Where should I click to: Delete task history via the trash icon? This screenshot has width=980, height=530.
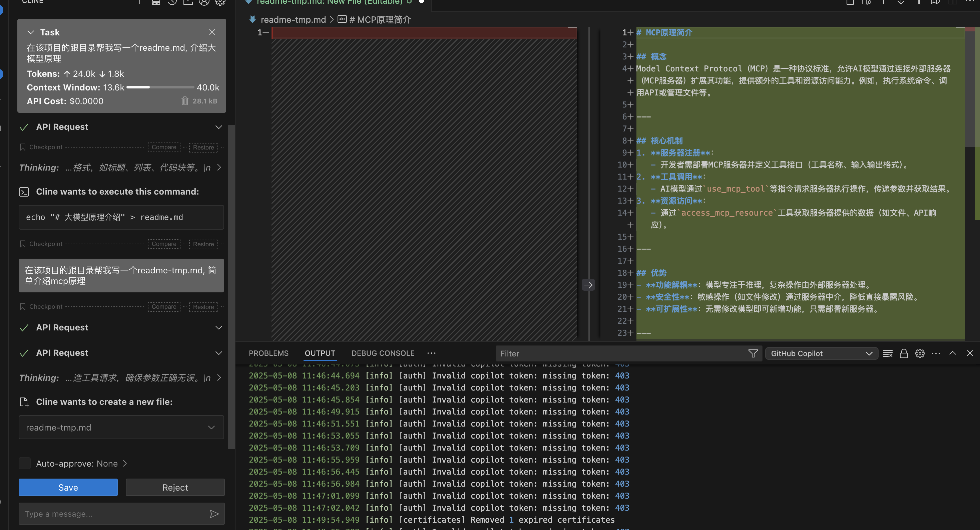point(184,101)
